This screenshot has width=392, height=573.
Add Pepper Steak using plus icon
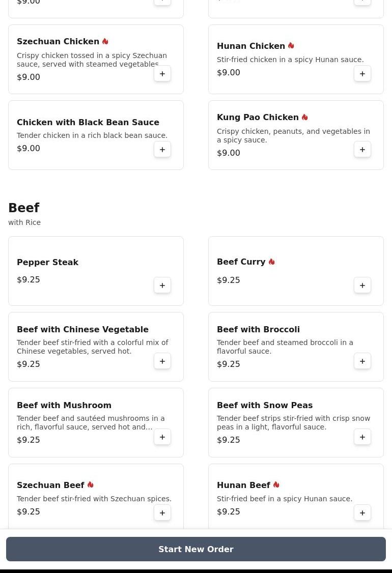[x=162, y=285]
